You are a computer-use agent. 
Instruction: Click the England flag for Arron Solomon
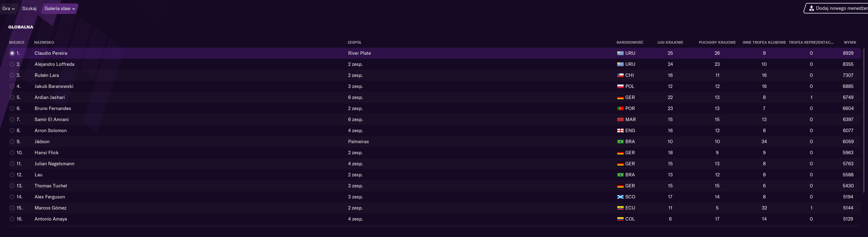(x=620, y=131)
